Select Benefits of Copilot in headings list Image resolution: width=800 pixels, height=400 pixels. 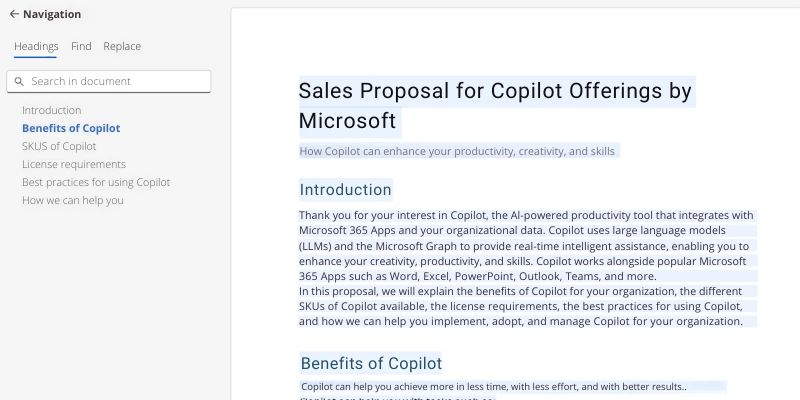tap(71, 128)
